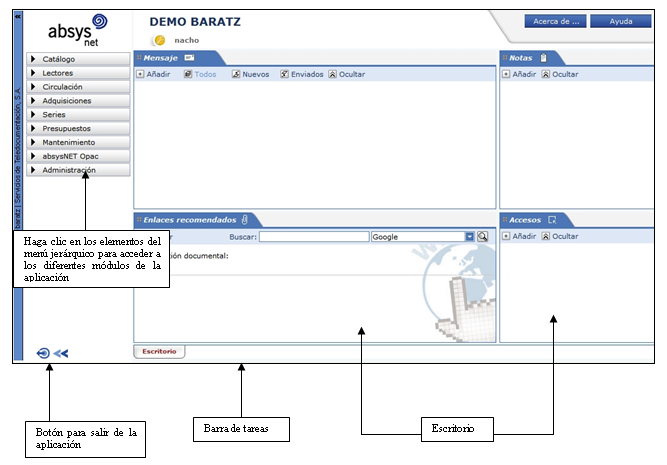Image resolution: width=667 pixels, height=465 pixels.
Task: Click the Enviados messages icon
Action: [284, 74]
